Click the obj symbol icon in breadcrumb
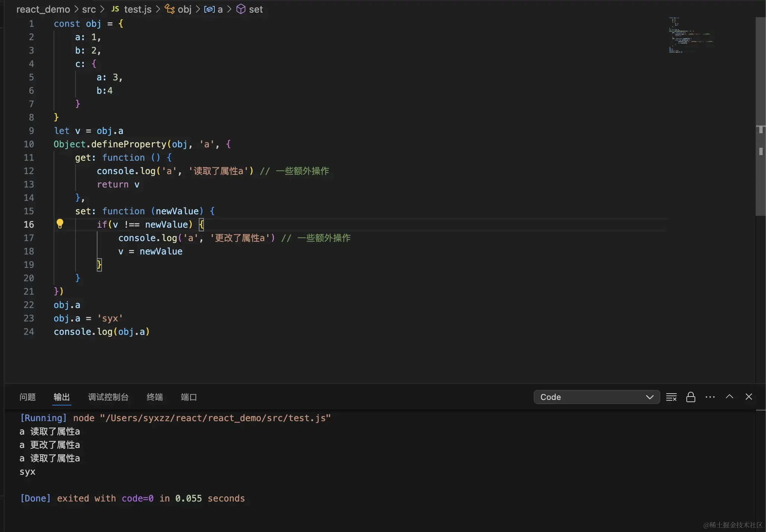 [170, 9]
